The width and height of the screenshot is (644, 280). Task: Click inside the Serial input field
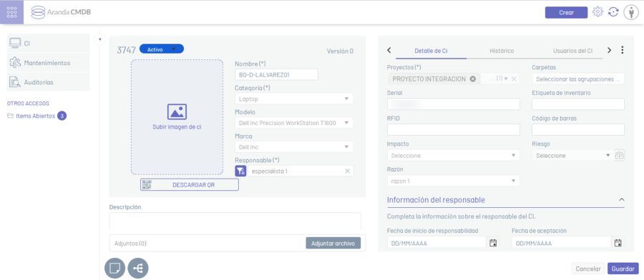(453, 104)
